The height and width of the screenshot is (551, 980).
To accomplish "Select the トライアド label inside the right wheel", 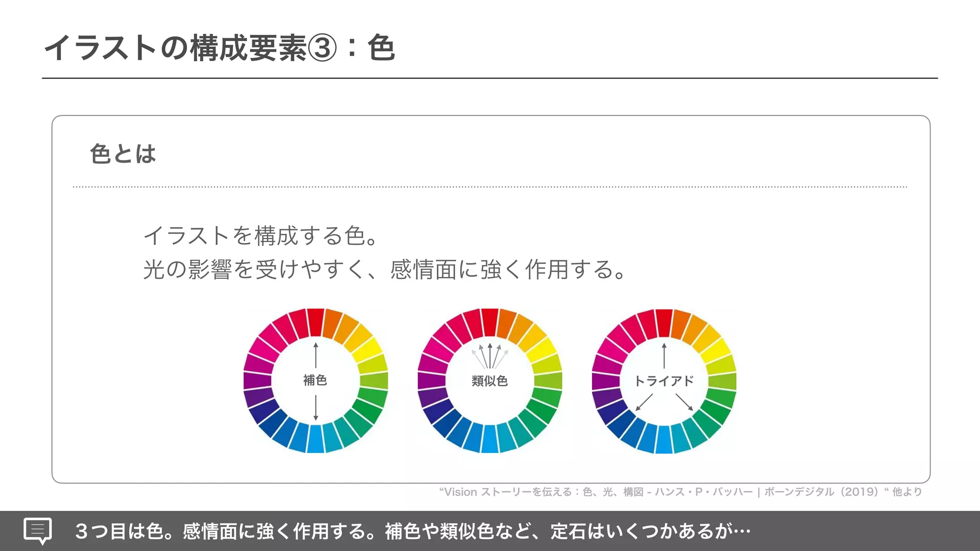I will (664, 381).
